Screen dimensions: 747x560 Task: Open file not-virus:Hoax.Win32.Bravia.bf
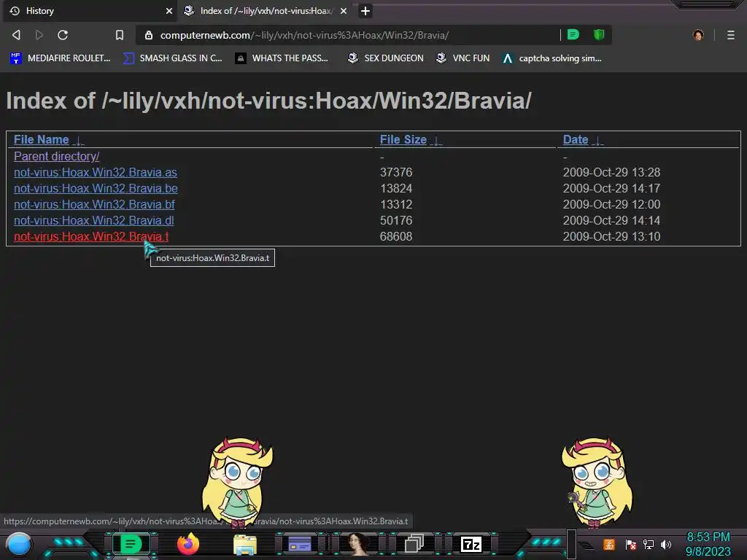pyautogui.click(x=94, y=204)
